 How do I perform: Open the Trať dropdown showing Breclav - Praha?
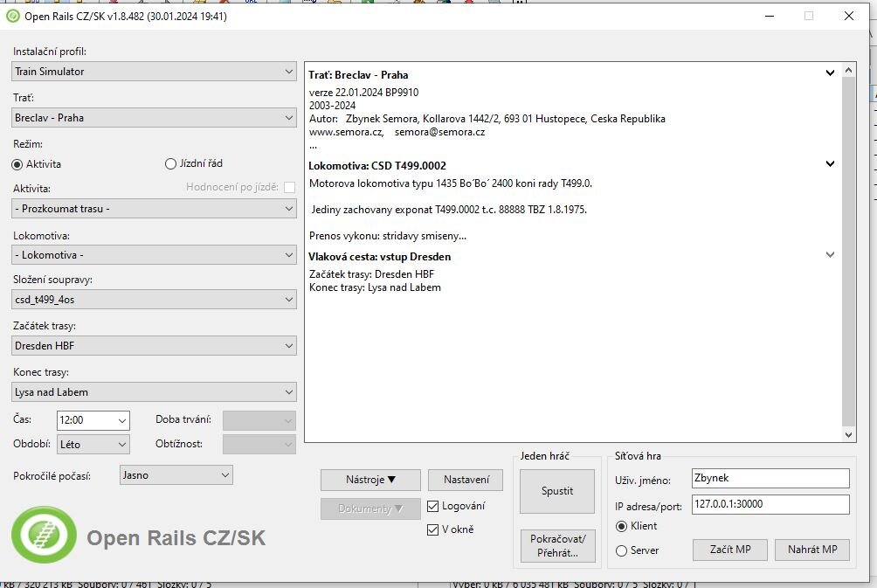(x=154, y=118)
